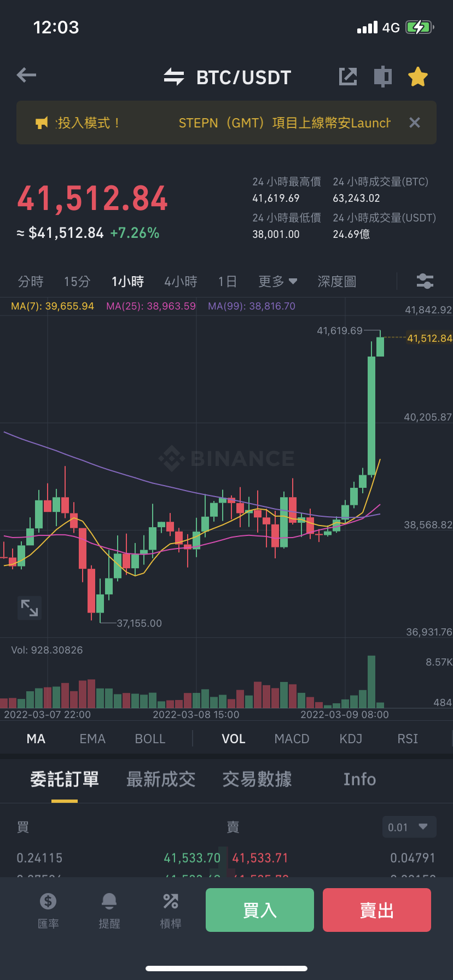Screen dimensions: 453x980
Task: Toggle the yellow favorite star
Action: point(418,77)
